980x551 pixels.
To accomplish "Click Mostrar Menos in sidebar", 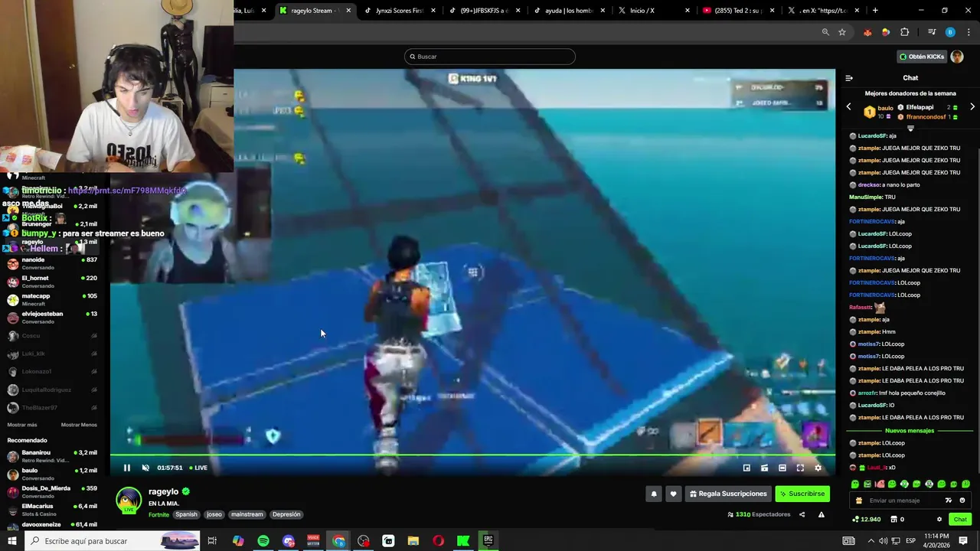I will click(x=79, y=425).
